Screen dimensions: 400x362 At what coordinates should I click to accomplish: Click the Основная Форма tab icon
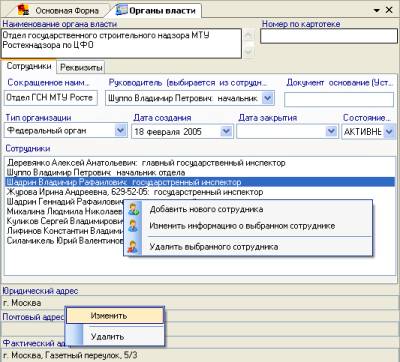[x=23, y=10]
